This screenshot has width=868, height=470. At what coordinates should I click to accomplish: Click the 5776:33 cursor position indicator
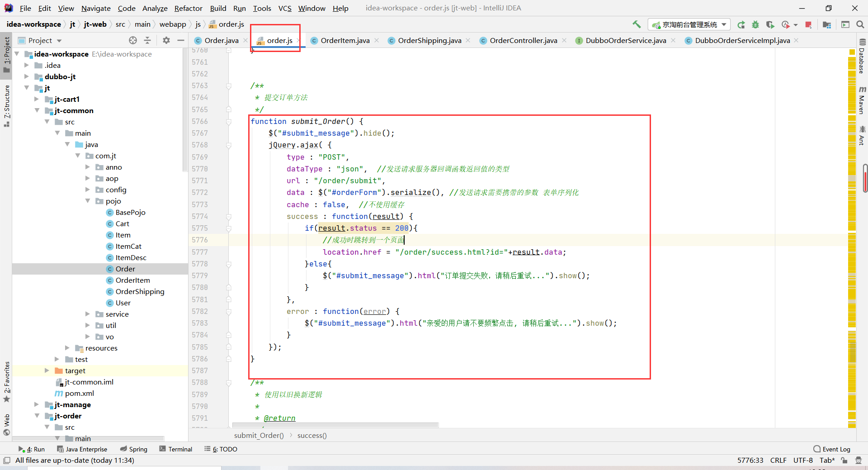750,460
